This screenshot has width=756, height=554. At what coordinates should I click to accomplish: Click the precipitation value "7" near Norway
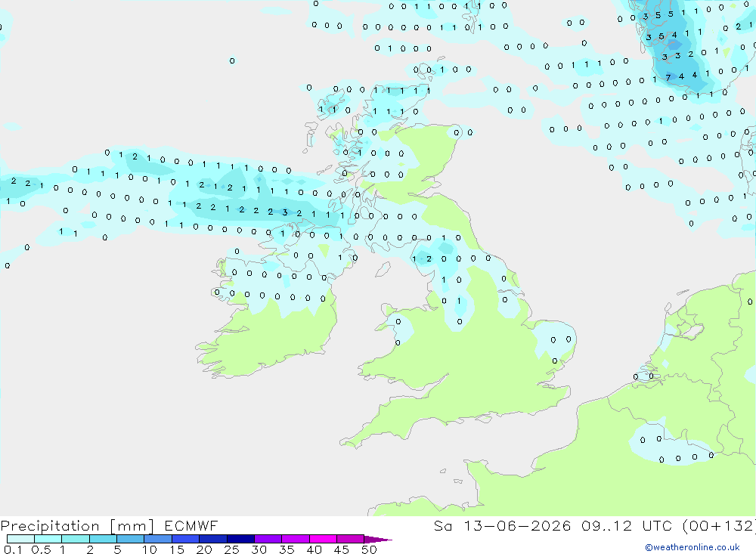click(668, 77)
